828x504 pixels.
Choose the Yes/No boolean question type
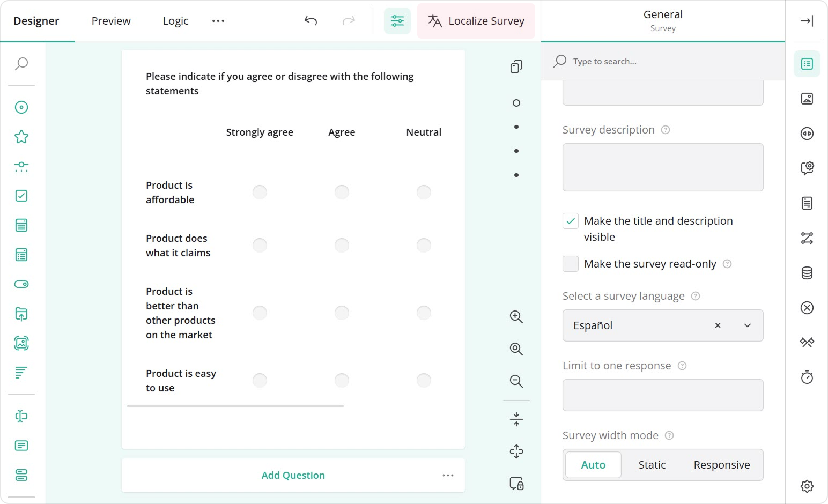(21, 284)
